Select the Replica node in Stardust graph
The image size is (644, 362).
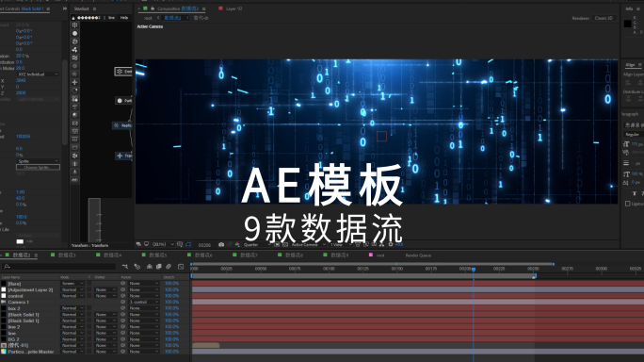click(122, 125)
